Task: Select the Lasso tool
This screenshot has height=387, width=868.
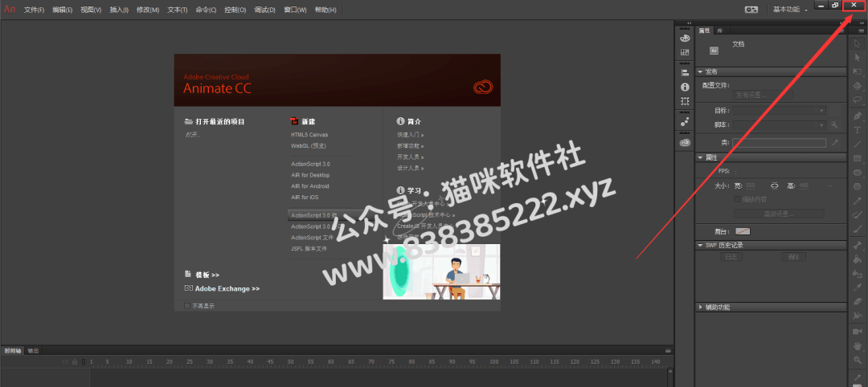Action: tap(858, 100)
